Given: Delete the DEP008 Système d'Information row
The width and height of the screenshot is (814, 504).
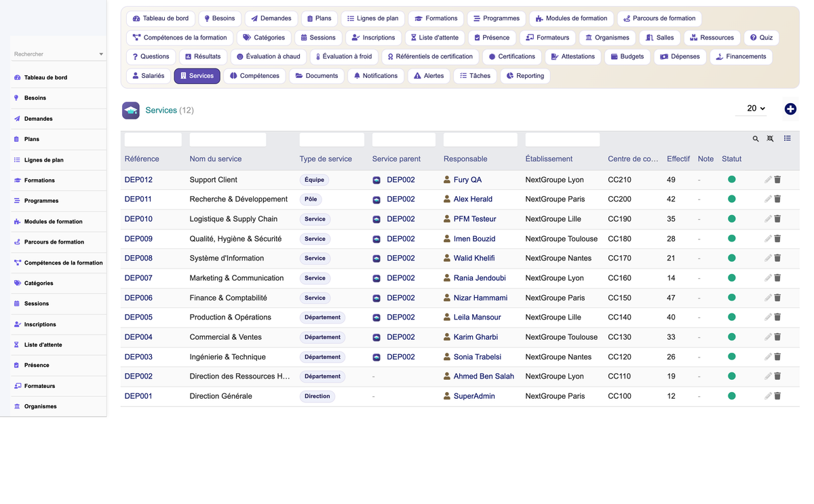Looking at the screenshot, I should 777,258.
